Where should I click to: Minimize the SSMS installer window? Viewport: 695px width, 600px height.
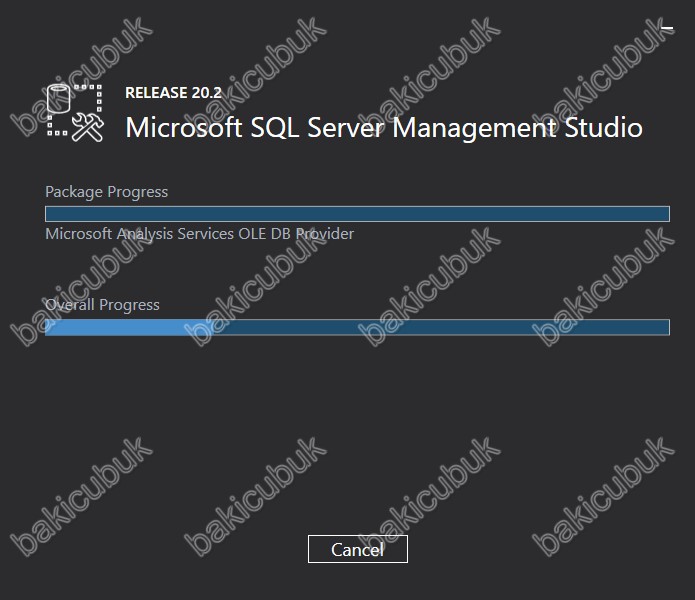click(667, 28)
